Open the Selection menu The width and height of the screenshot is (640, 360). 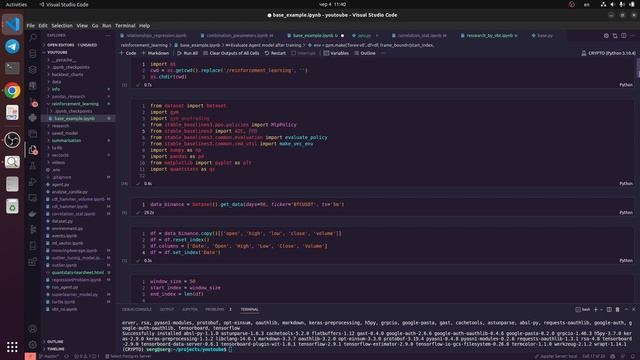62,25
